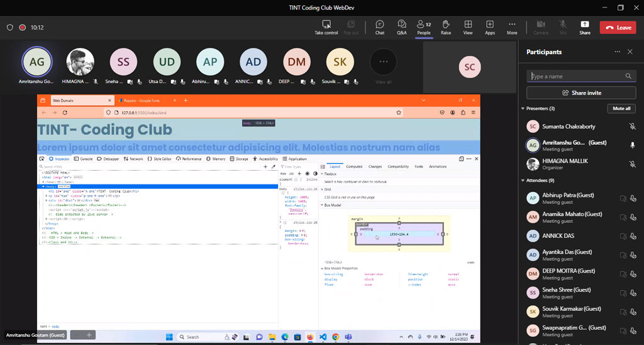Click HIMAGNA MALLIK's muted mic icon in list

[633, 164]
